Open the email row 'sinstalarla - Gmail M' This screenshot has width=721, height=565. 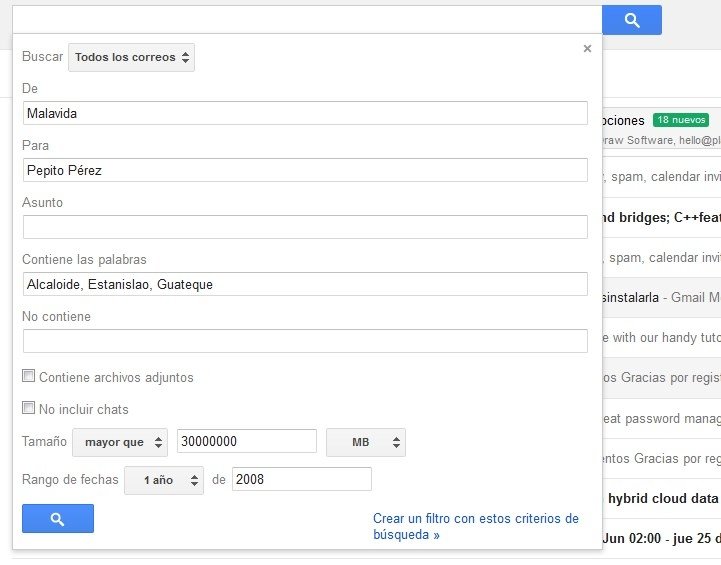tap(662, 297)
